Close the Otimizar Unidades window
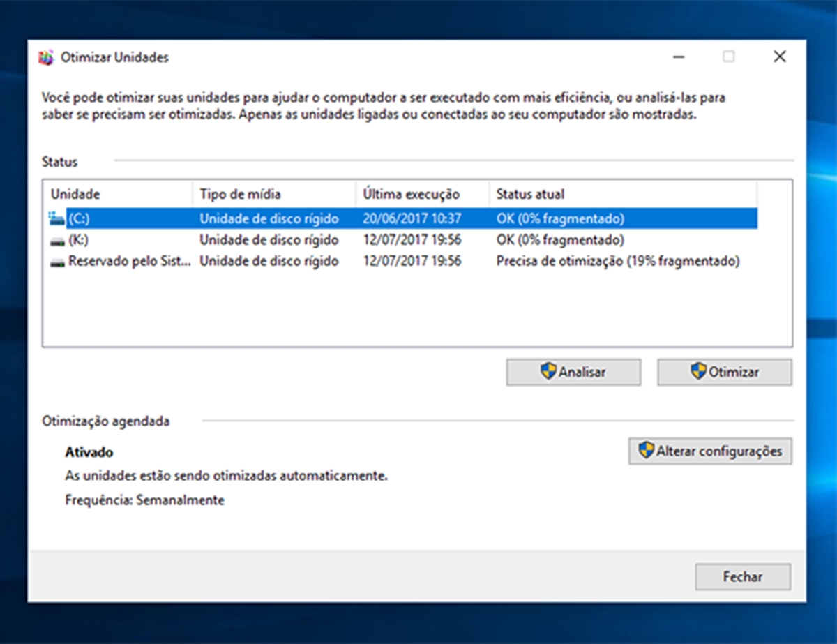This screenshot has width=837, height=644. click(x=780, y=57)
